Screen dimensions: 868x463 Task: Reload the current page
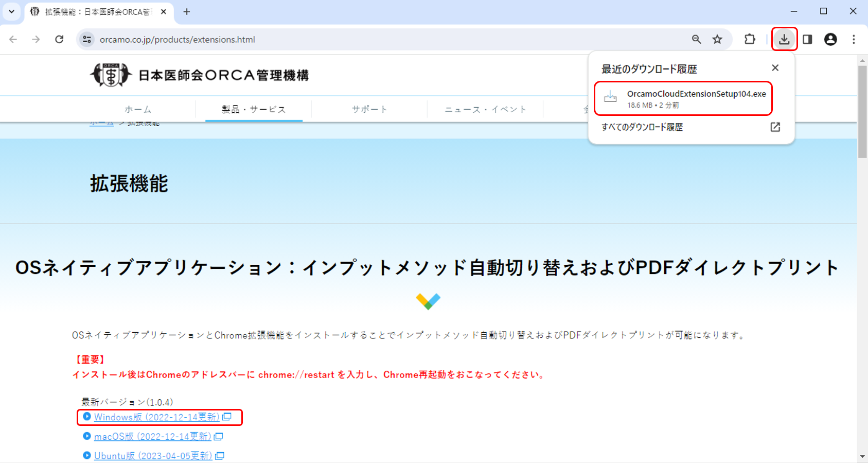[59, 39]
